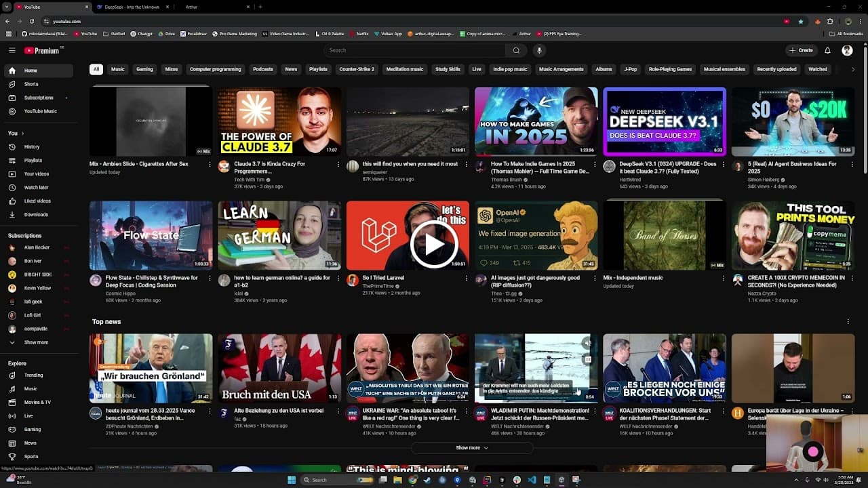
Task: Select the Computer programming filter chip
Action: 215,69
